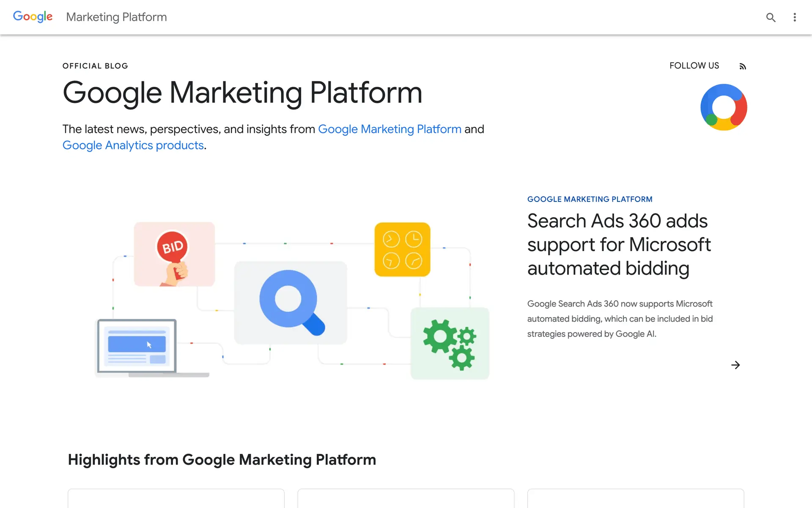
Task: Click the search magnifier icon in header
Action: (771, 17)
